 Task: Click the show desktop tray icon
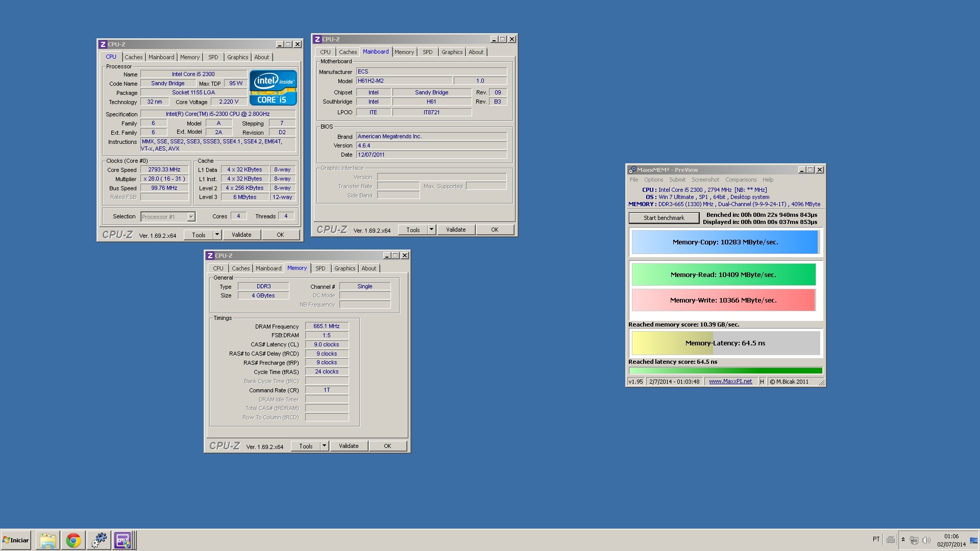point(974,540)
